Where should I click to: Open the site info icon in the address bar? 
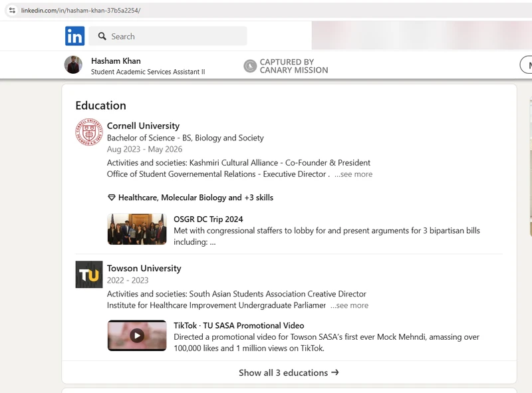[12, 11]
